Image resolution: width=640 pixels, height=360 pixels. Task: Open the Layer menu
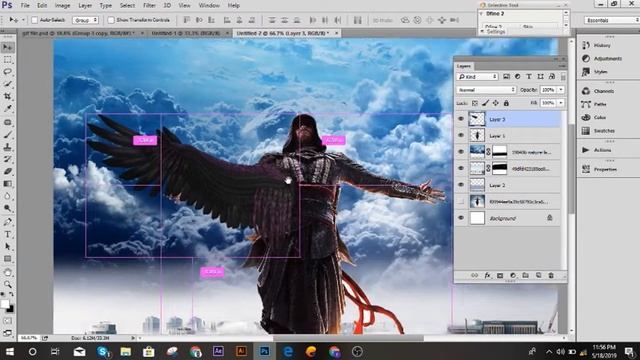point(85,5)
